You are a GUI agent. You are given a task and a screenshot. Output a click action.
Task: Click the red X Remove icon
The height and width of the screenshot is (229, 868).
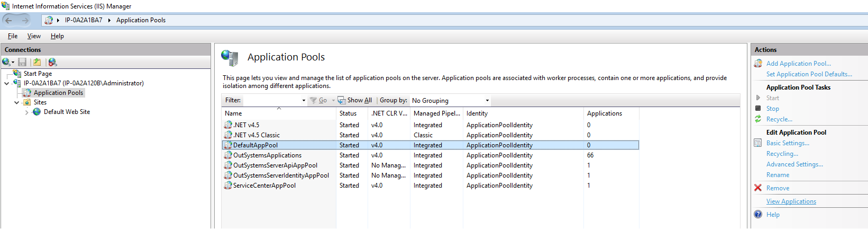(x=758, y=188)
